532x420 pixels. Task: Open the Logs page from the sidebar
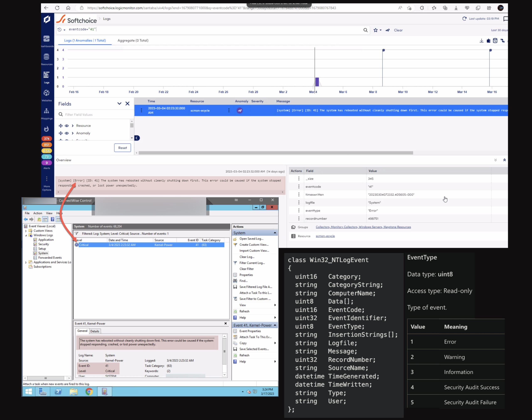[47, 77]
